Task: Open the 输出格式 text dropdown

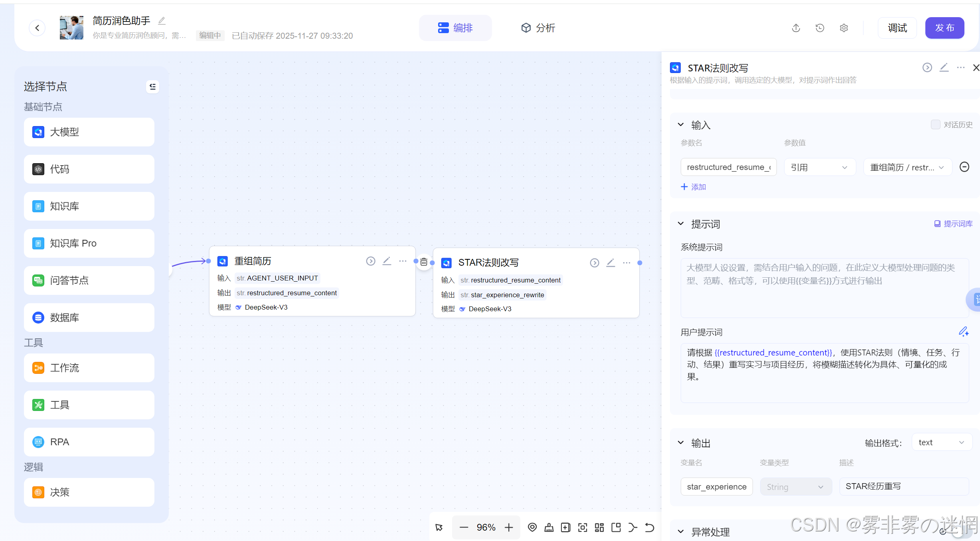Action: tap(941, 442)
